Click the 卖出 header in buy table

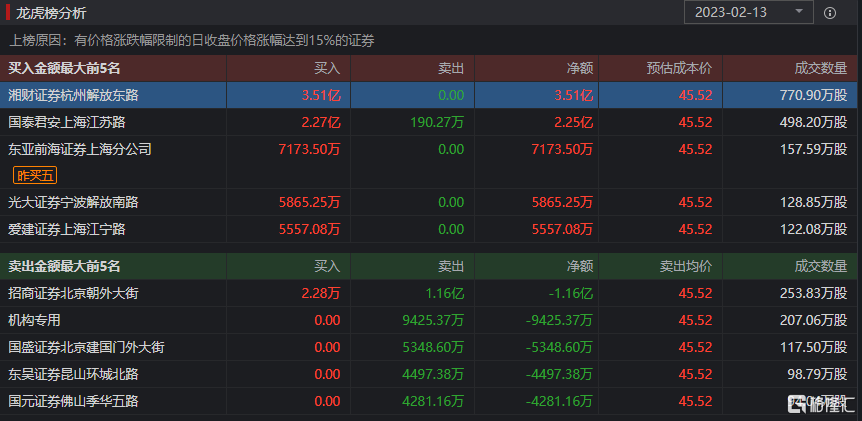451,69
